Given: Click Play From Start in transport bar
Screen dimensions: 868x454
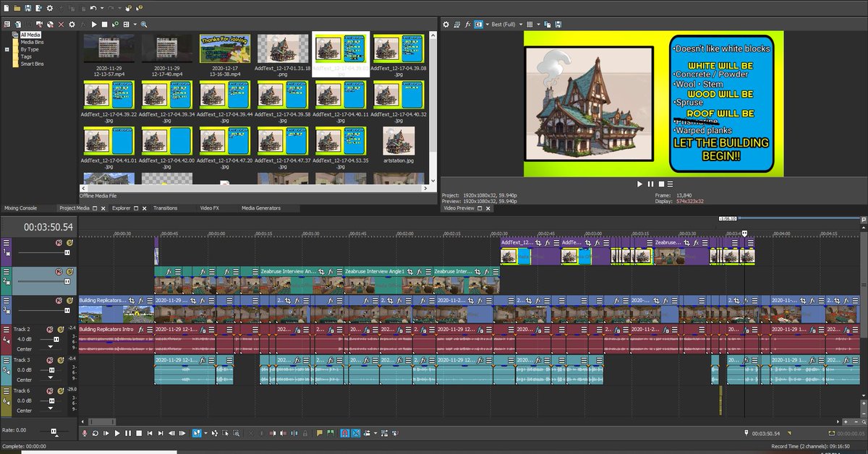Looking at the screenshot, I should (106, 433).
